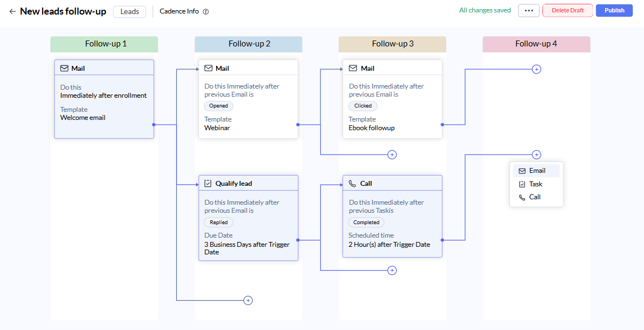Select the Clicked condition pill
The image size is (644, 330).
(363, 106)
